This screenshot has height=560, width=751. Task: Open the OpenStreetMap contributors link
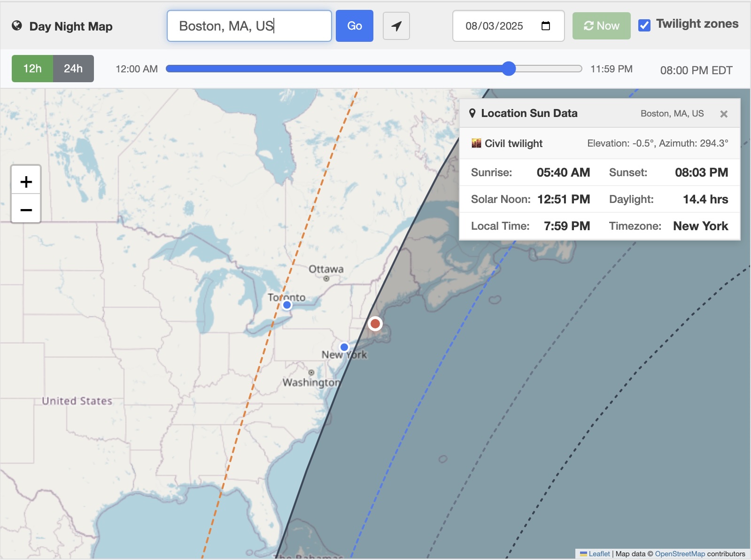coord(680,554)
